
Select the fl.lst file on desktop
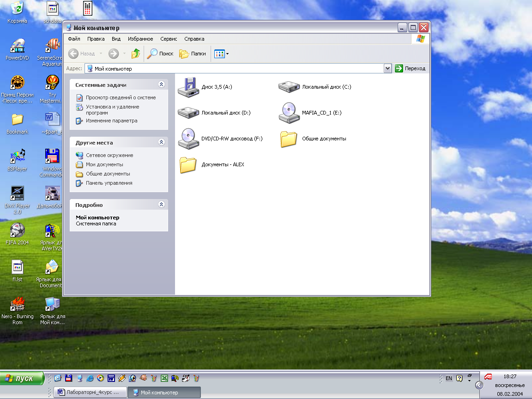(17, 271)
